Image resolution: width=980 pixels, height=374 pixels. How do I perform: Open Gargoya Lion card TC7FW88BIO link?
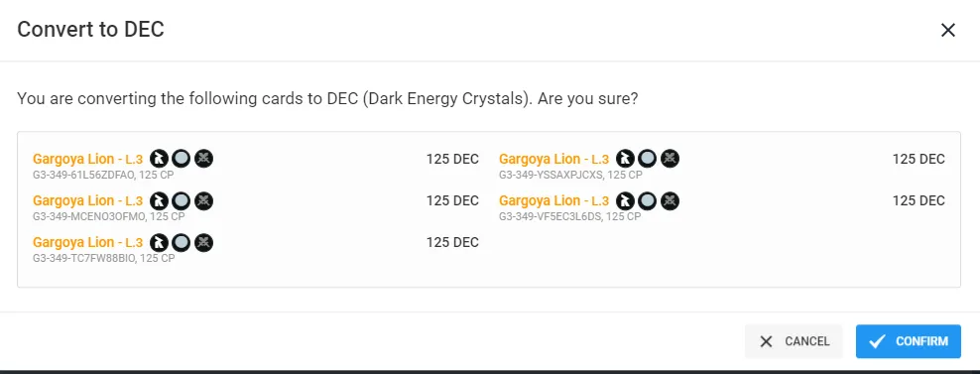point(88,242)
